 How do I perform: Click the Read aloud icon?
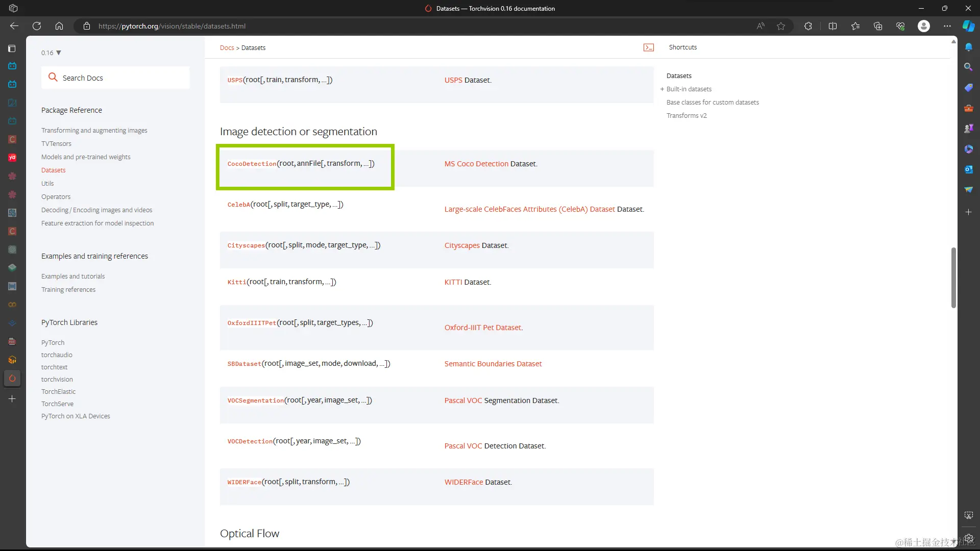click(x=761, y=26)
